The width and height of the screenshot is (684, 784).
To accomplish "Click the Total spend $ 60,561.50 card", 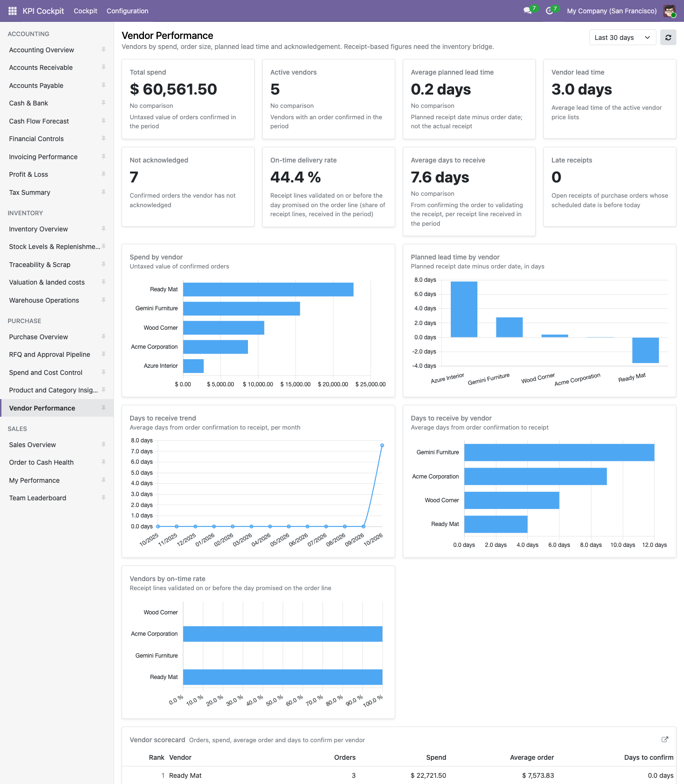I will coord(188,99).
